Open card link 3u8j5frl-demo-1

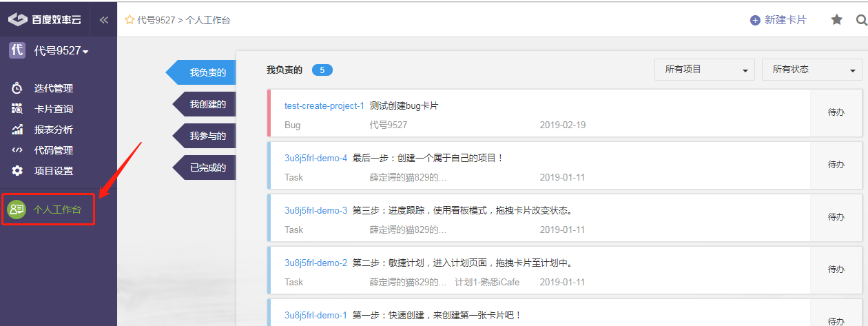point(316,315)
